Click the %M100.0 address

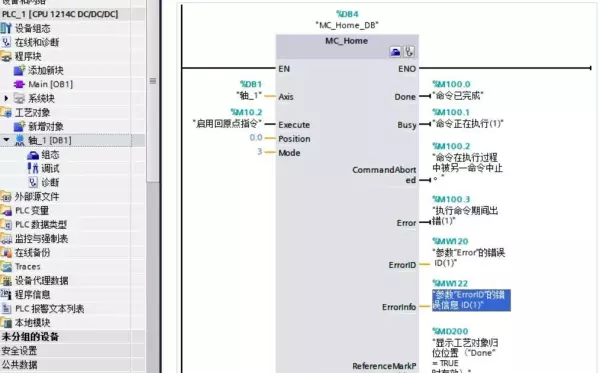click(451, 84)
